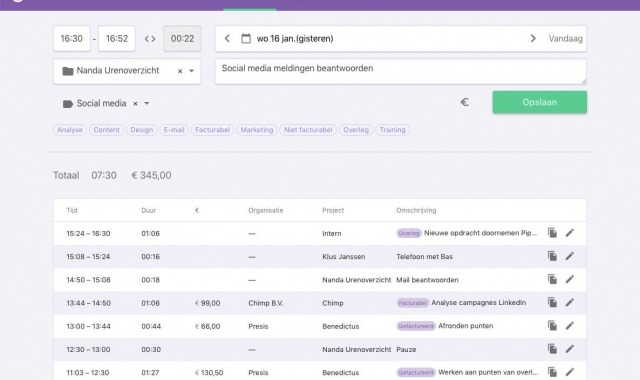Clear the Nanda Urenoverzicht project selection

click(x=180, y=71)
